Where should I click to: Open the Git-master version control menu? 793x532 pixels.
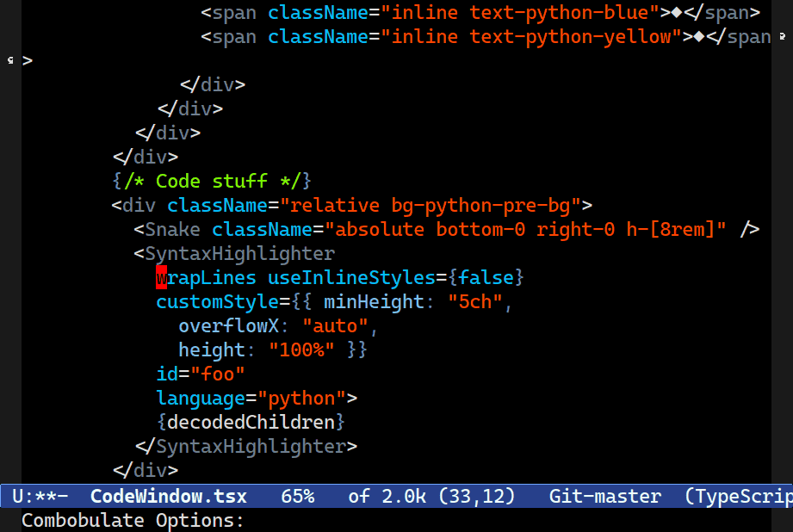coord(605,496)
